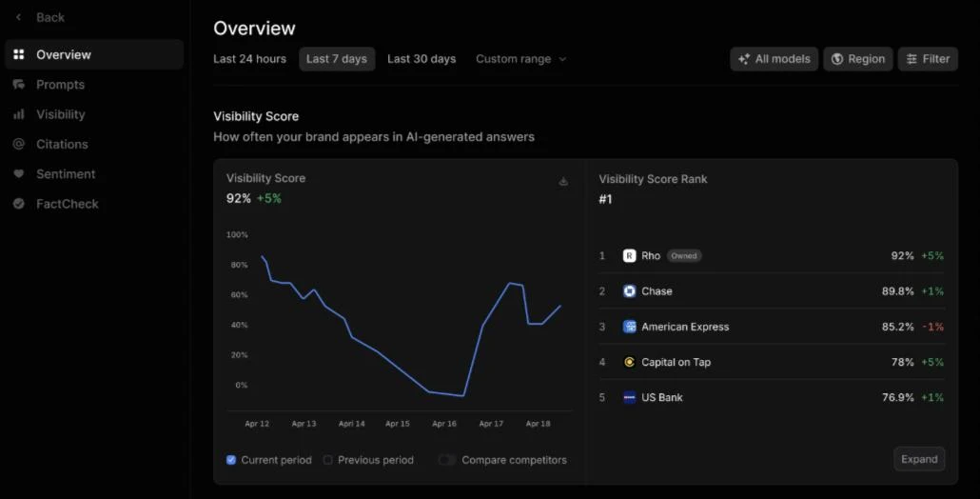This screenshot has height=499, width=980.
Task: Click the Chase row name
Action: coord(657,291)
